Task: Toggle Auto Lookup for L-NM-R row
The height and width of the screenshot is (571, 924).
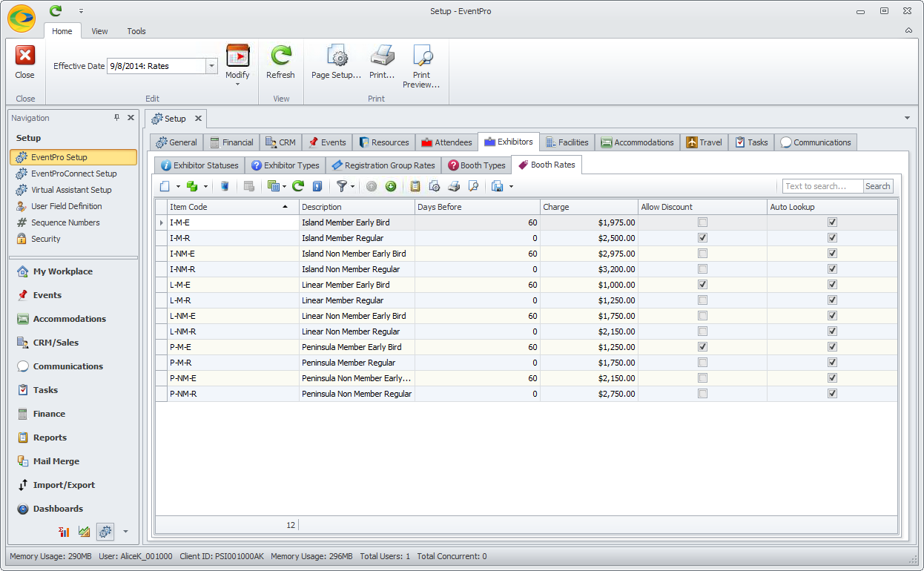Action: [832, 331]
